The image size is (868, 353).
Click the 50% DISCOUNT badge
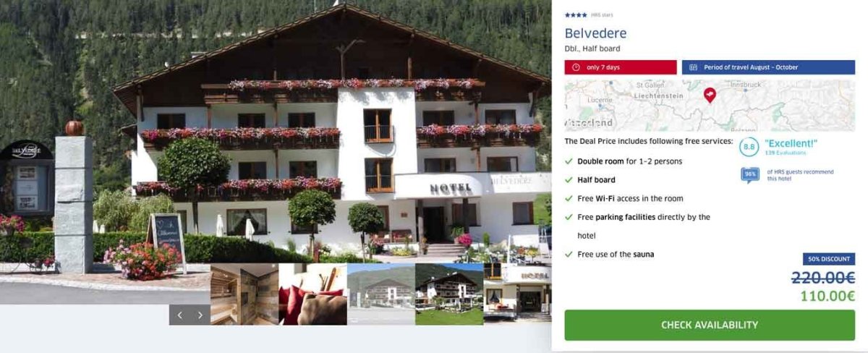pyautogui.click(x=829, y=259)
